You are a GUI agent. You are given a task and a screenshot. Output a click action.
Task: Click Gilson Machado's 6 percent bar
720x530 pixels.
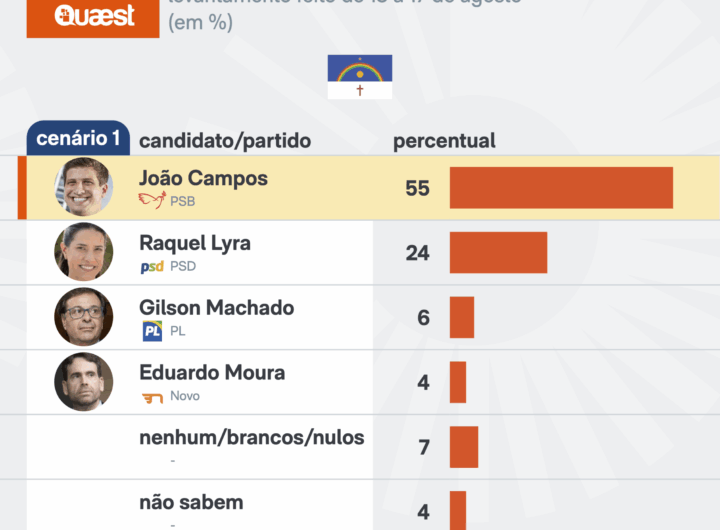[462, 317]
